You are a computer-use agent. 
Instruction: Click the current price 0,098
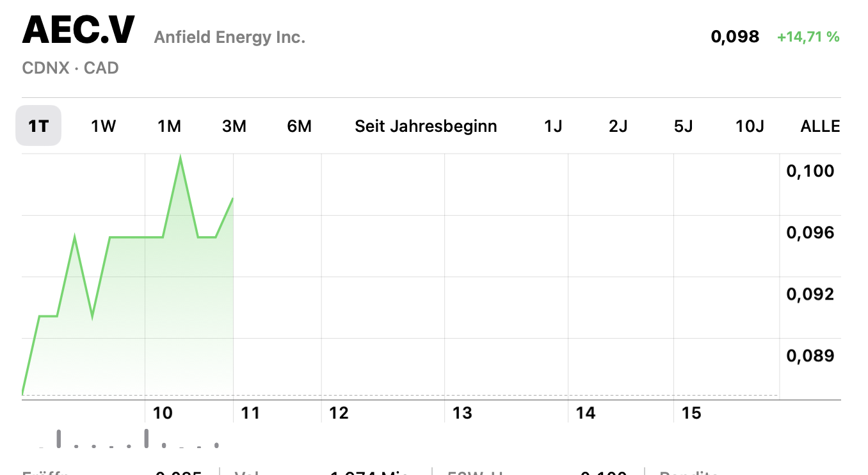(x=735, y=36)
